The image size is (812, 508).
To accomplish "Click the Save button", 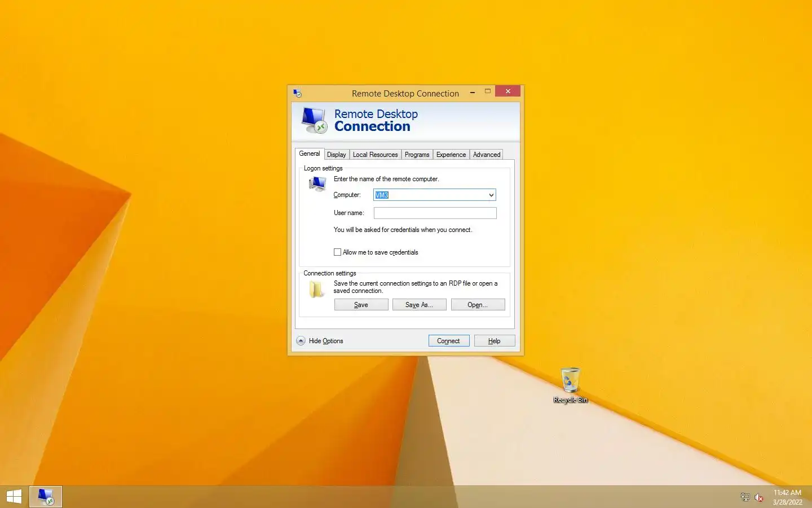I will 361,305.
